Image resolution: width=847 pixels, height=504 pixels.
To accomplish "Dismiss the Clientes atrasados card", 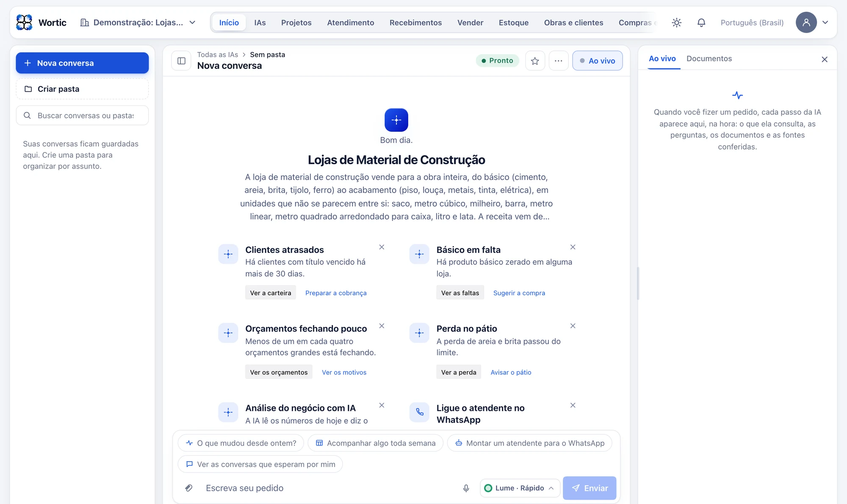I will tap(382, 247).
